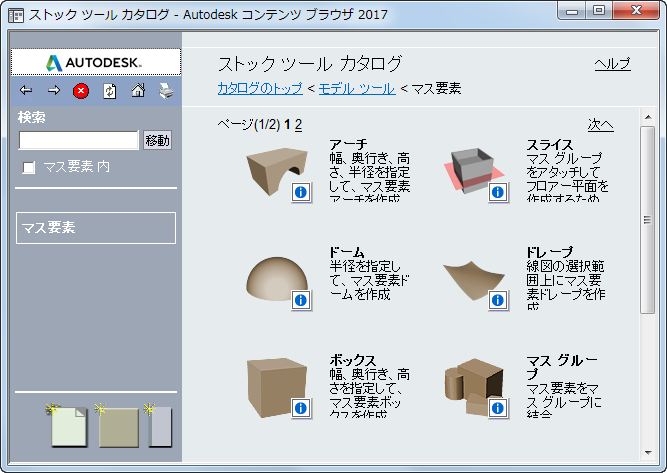The image size is (667, 473).
Task: Open the モデル ツール breadcrumb link
Action: tap(356, 88)
